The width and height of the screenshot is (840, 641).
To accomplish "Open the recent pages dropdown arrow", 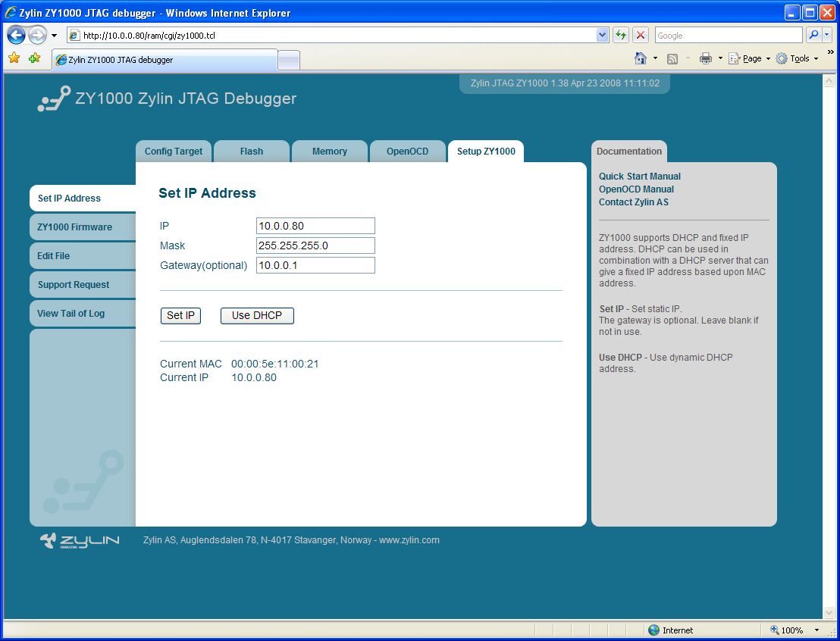I will point(54,36).
